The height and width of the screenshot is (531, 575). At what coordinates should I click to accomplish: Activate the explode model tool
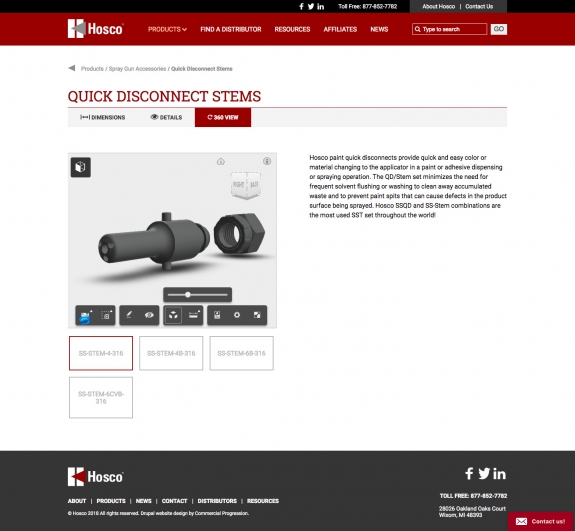[x=173, y=315]
